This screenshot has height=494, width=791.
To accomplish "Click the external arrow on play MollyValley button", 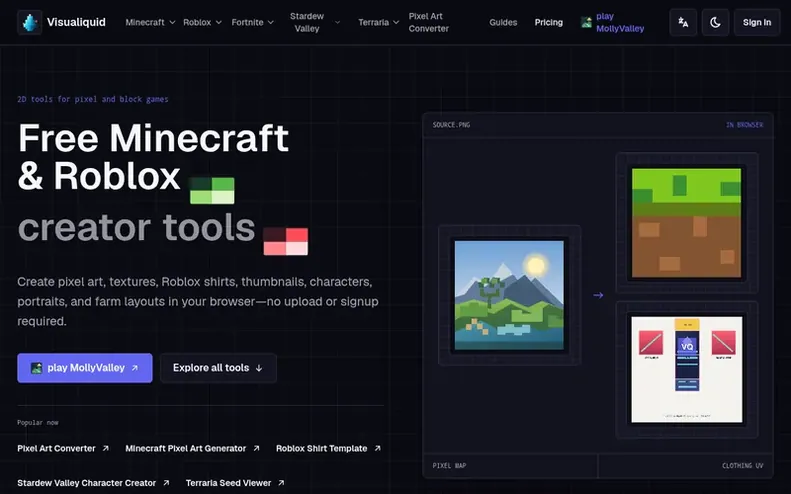I will pos(135,368).
